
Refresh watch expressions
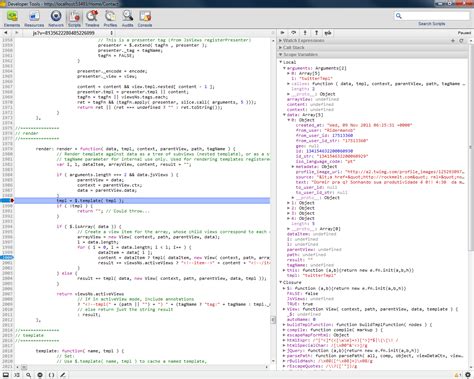tap(461, 40)
